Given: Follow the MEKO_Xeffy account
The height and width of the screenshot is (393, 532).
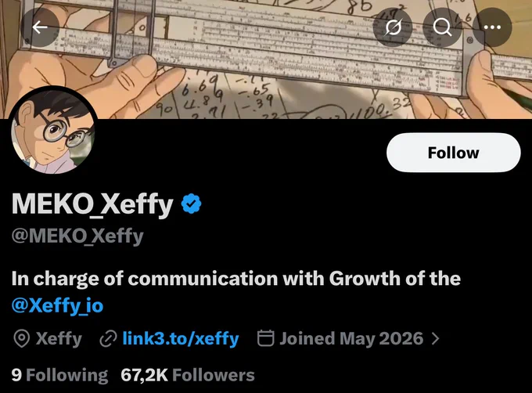Looking at the screenshot, I should click(453, 153).
